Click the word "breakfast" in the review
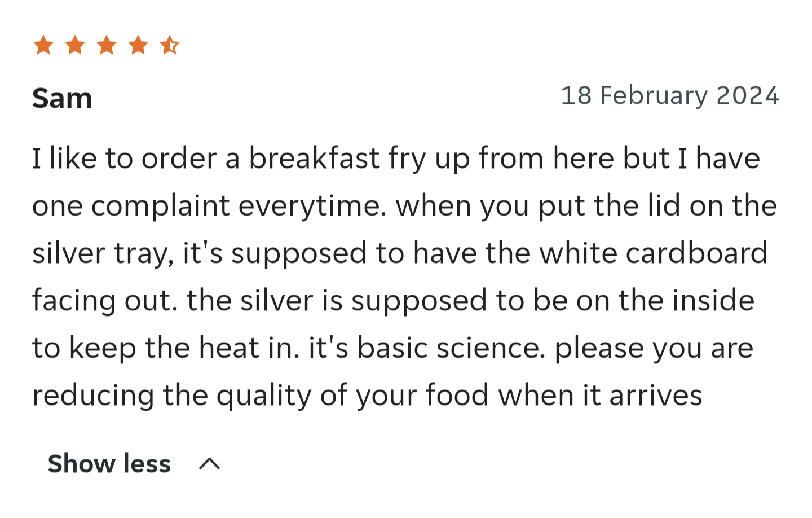Screen dimensions: 812x518 pos(314,158)
